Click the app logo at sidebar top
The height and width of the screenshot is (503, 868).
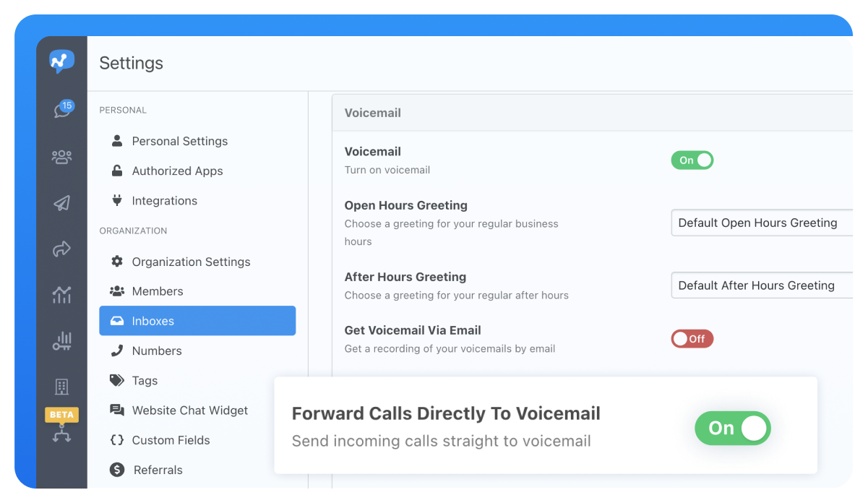pos(61,61)
